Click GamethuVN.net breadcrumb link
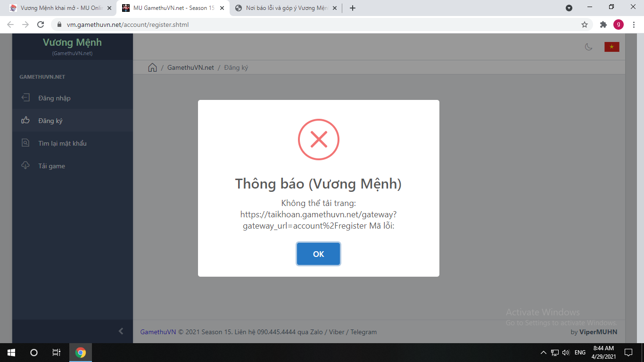The height and width of the screenshot is (362, 644). [x=190, y=67]
